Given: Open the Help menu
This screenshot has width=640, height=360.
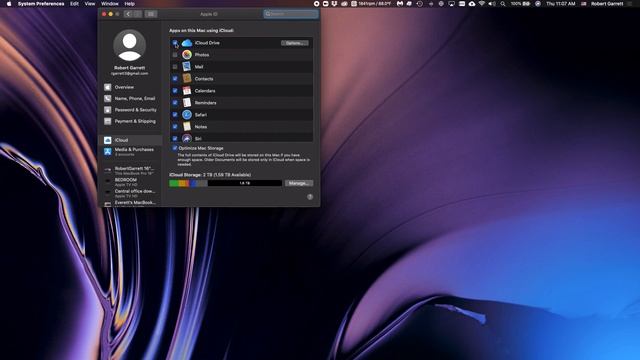Looking at the screenshot, I should (x=129, y=4).
